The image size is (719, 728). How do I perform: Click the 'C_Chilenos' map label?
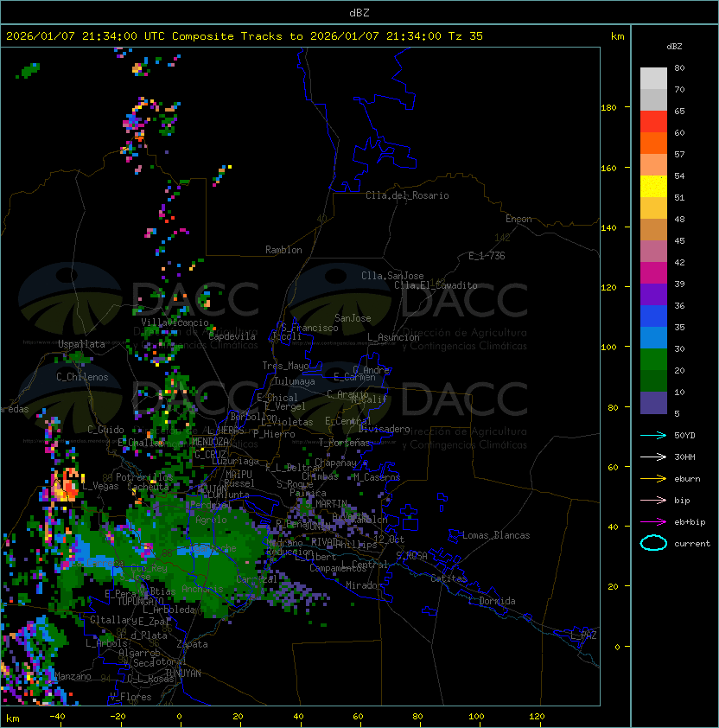tap(82, 377)
